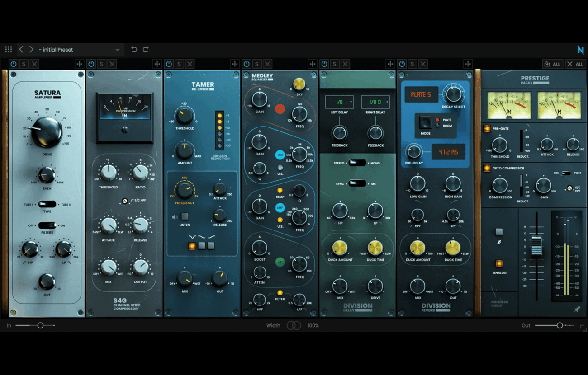Remove the Satura module with its X
Image resolution: width=588 pixels, height=375 pixels.
click(34, 64)
